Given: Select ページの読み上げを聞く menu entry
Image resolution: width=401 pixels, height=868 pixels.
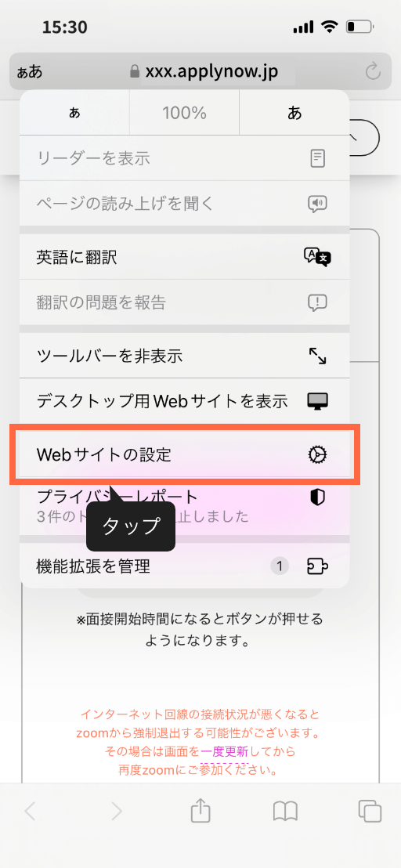Looking at the screenshot, I should [185, 204].
